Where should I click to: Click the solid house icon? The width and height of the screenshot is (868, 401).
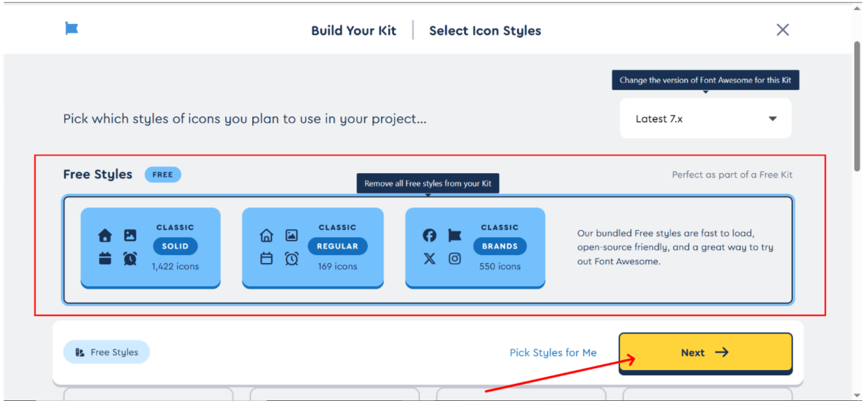(x=105, y=235)
